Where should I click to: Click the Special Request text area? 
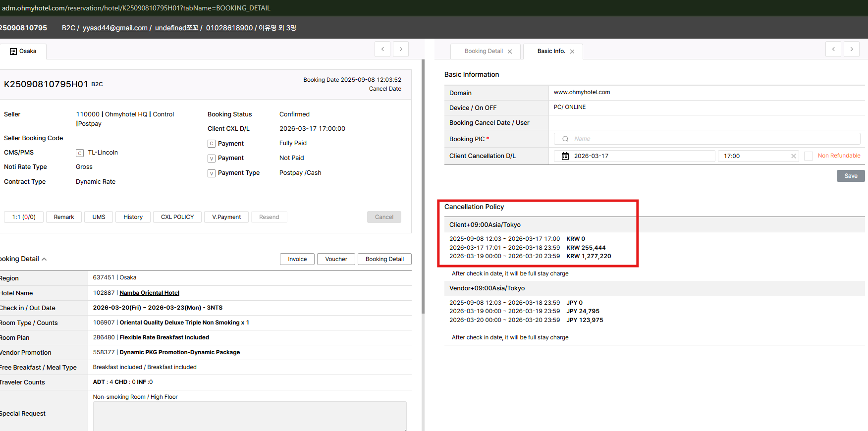coord(250,416)
